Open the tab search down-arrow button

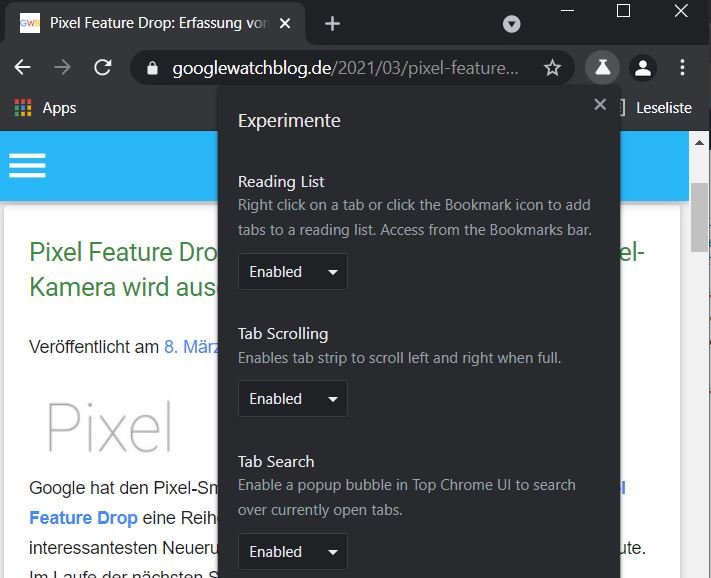pyautogui.click(x=511, y=24)
